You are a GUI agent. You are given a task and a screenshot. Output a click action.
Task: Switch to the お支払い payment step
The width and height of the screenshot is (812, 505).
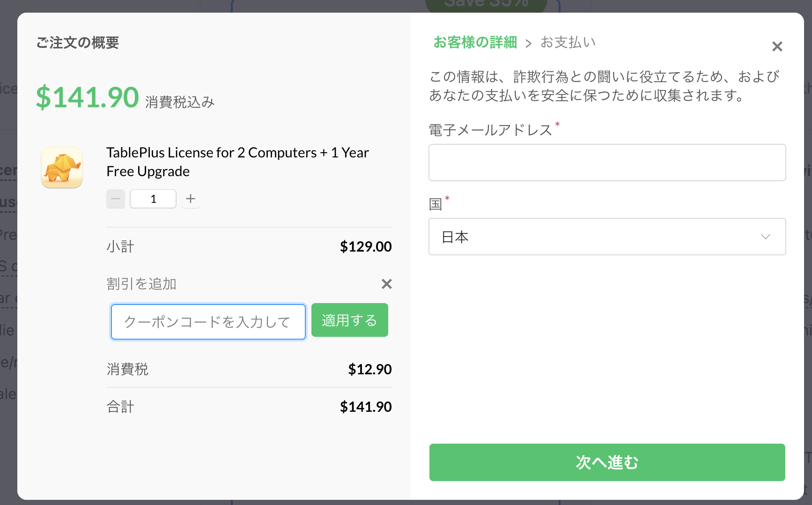point(568,43)
